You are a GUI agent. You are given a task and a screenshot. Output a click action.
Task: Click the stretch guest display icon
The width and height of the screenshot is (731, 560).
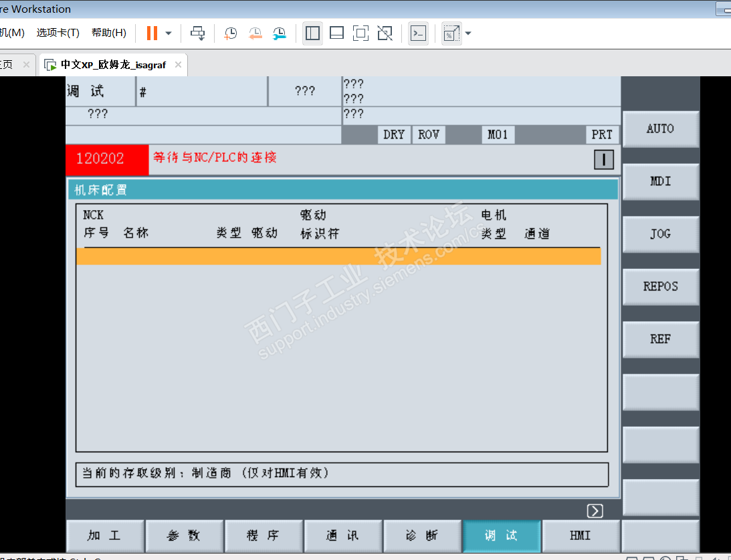(x=451, y=33)
